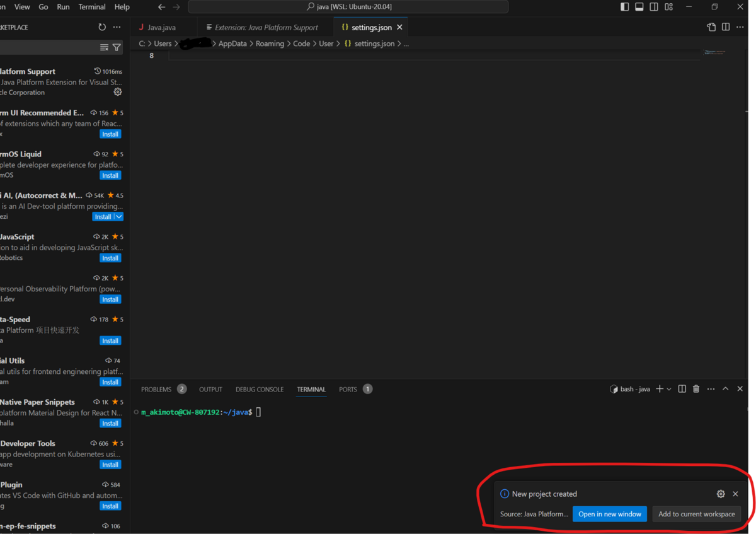Open notification gear settings
The width and height of the screenshot is (756, 534).
click(x=721, y=494)
